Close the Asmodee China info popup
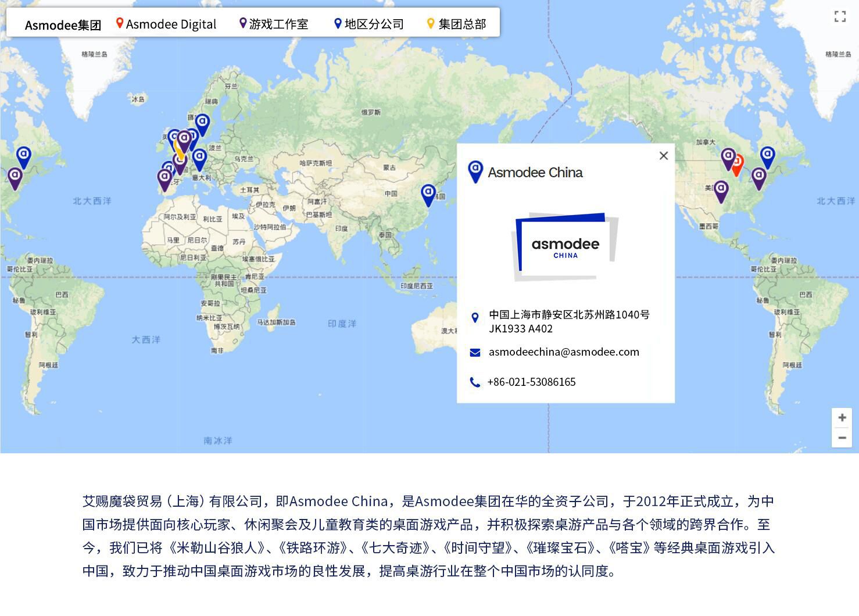Viewport: 859px width, 616px height. coord(664,156)
